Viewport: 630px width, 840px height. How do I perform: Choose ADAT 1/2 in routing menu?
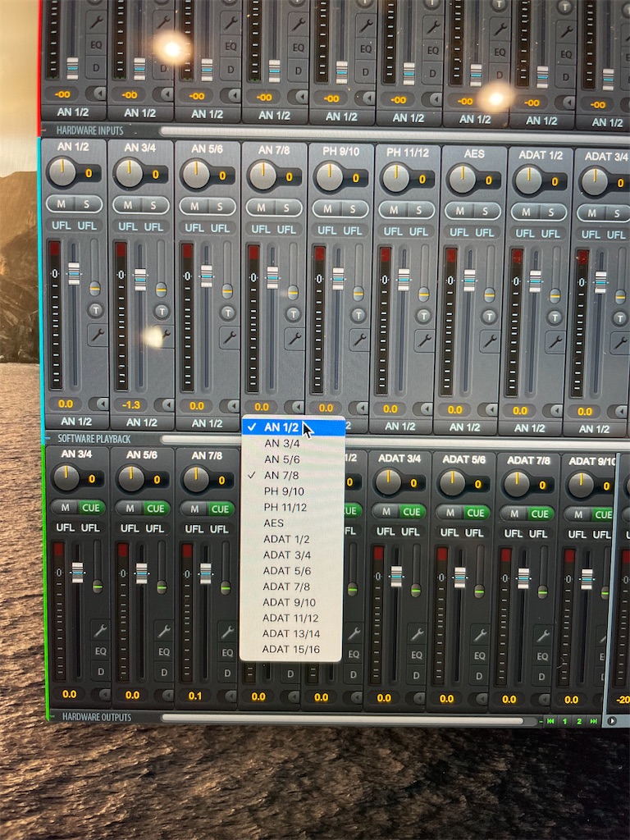click(x=291, y=539)
